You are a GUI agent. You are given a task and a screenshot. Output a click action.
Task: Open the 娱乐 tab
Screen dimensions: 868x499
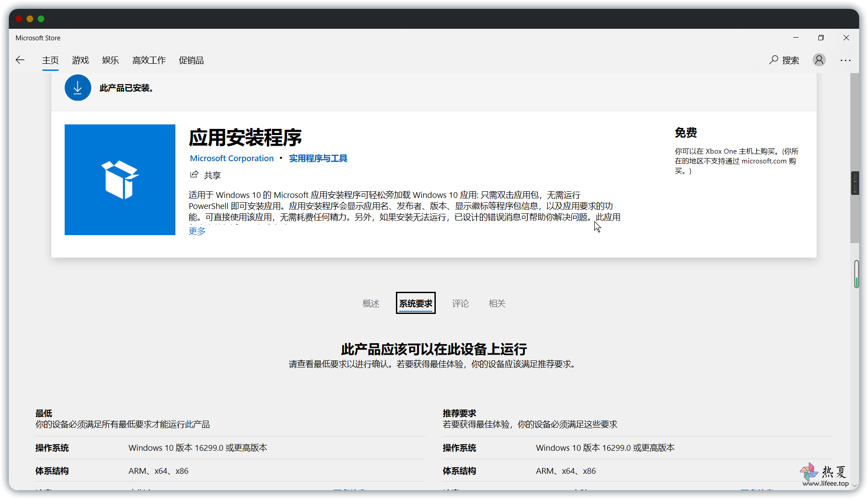pos(111,60)
